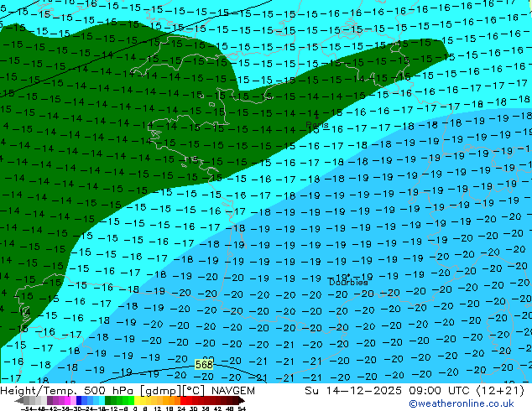Pick the dark blue swatch in the legend
The image size is (532, 411).
tap(79, 400)
